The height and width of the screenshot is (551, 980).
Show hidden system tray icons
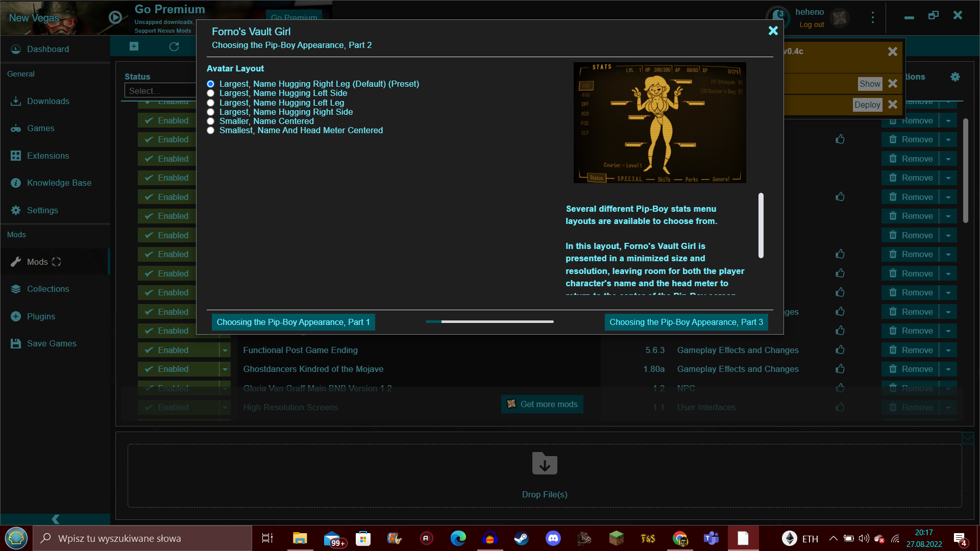[833, 538]
